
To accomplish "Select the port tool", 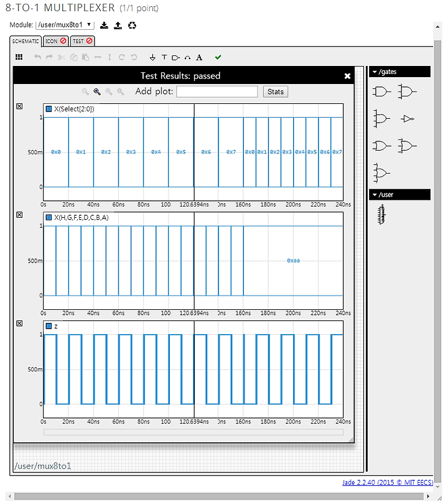I will [175, 57].
